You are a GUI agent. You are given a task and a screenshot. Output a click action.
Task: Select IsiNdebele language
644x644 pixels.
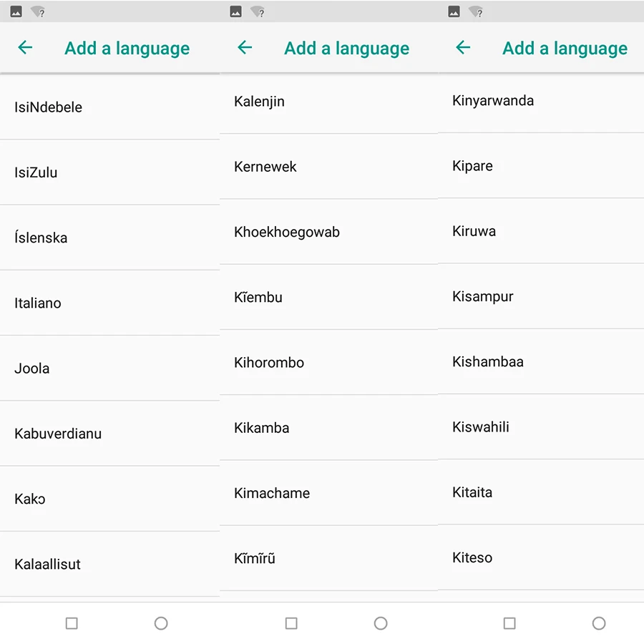(109, 107)
